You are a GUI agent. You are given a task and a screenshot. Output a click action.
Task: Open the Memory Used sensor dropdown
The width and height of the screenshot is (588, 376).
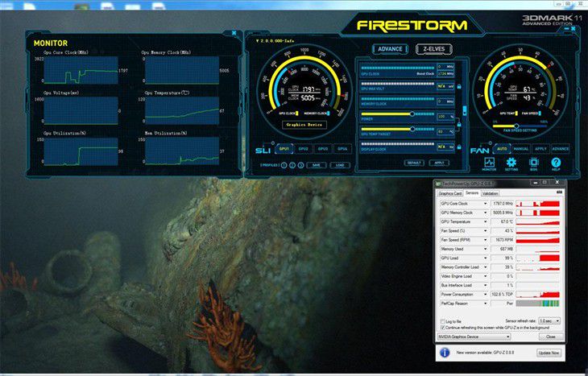(x=485, y=249)
